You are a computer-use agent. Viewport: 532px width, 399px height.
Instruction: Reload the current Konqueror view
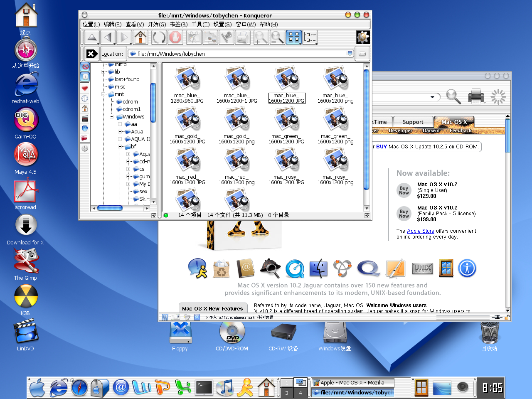pyautogui.click(x=159, y=38)
